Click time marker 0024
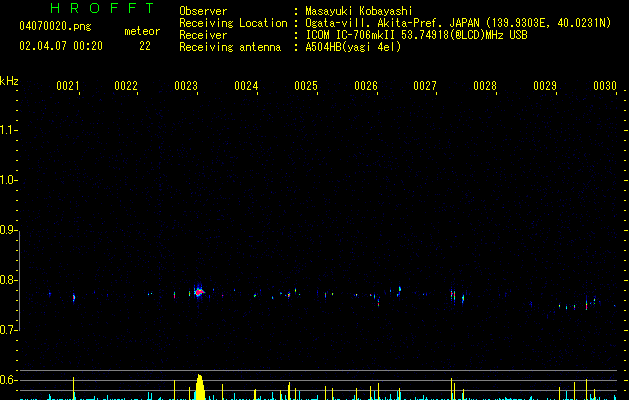The height and width of the screenshot is (400, 629). 246,86
